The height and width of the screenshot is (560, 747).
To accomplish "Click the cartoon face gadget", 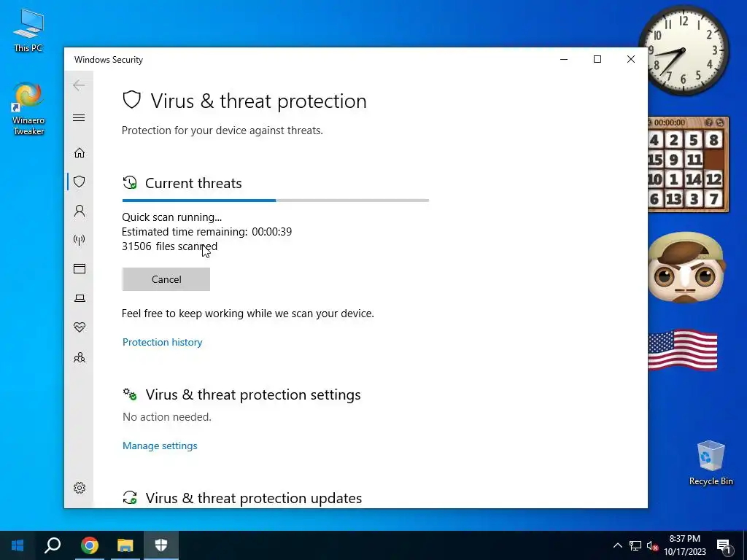I will [686, 268].
